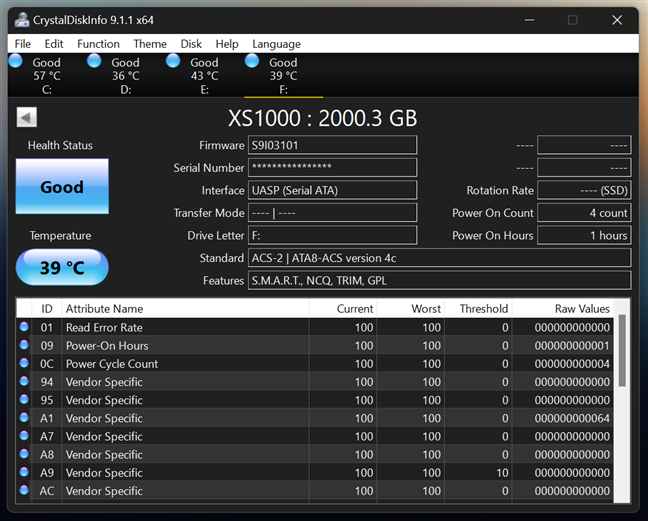The height and width of the screenshot is (521, 648).
Task: Click the Power On Count field
Action: pyautogui.click(x=584, y=213)
